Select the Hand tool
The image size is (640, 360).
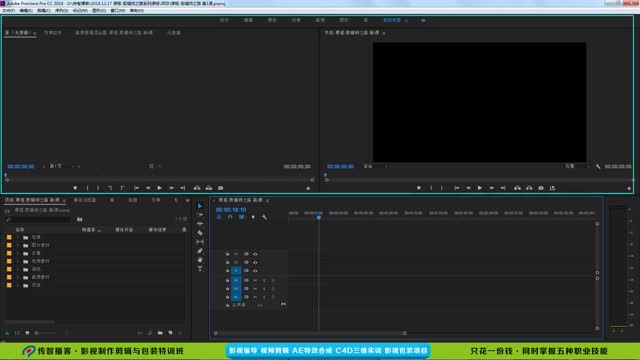click(200, 260)
